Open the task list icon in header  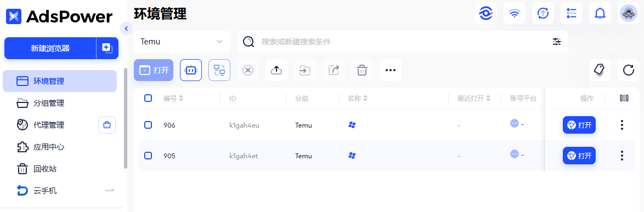click(x=571, y=13)
